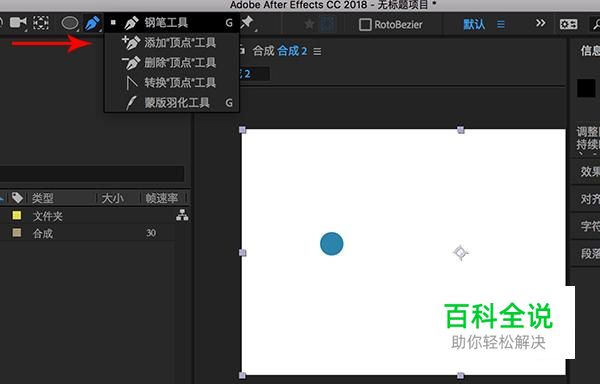600x384 pixels.
Task: Pick the Ellipse shape tool
Action: coord(70,23)
